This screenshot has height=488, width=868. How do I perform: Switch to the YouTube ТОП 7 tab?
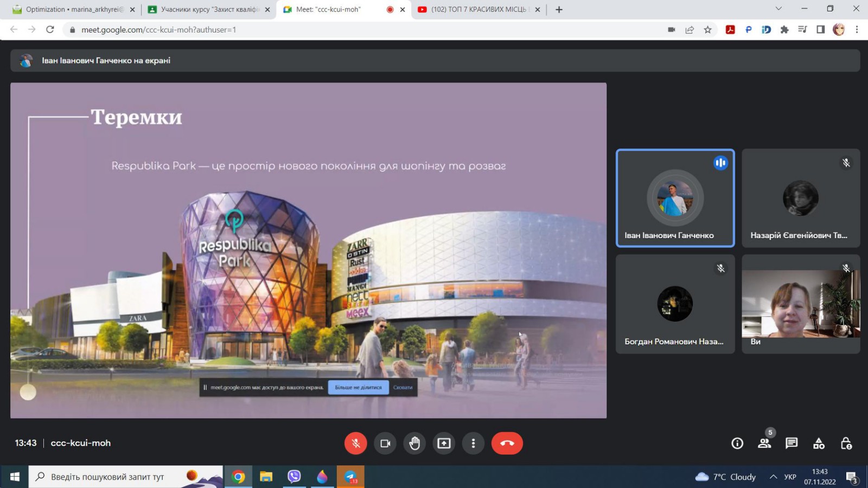478,9
